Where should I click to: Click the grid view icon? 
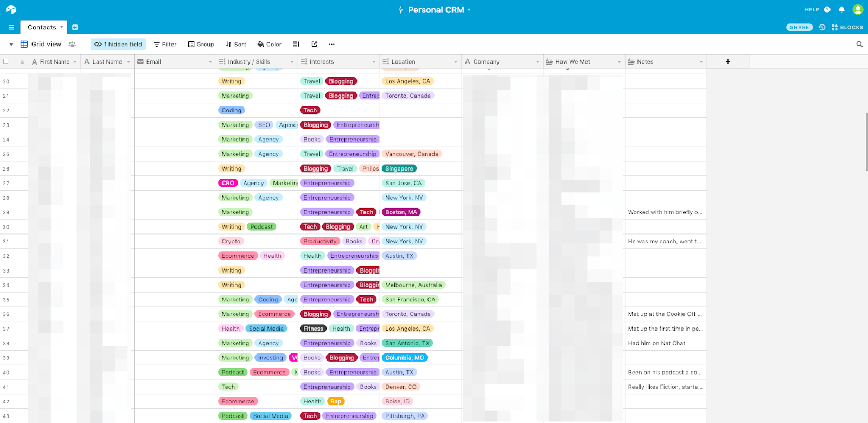[24, 44]
